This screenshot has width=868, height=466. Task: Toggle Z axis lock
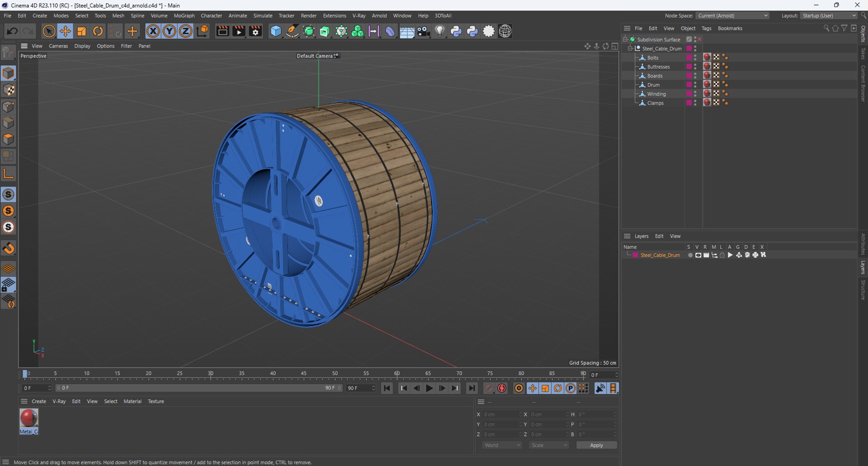click(186, 31)
